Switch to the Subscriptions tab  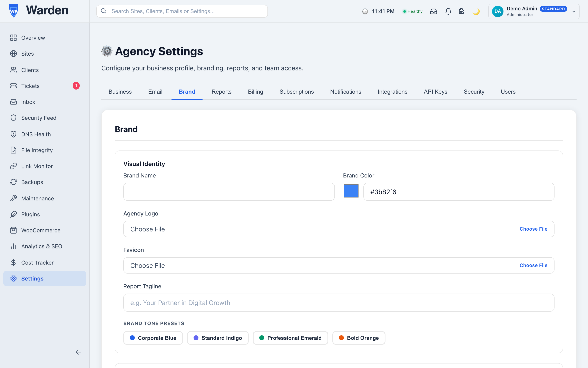pyautogui.click(x=296, y=92)
